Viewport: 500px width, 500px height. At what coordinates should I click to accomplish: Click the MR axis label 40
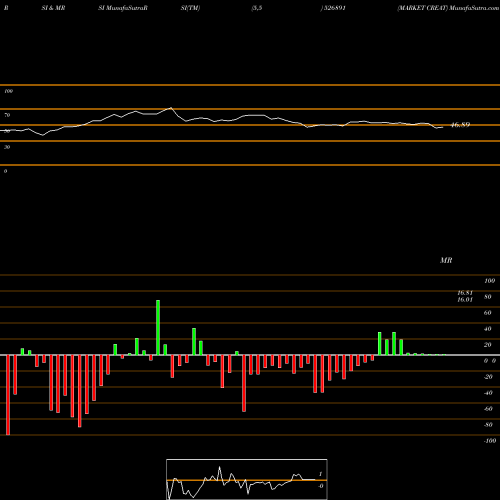click(x=487, y=329)
